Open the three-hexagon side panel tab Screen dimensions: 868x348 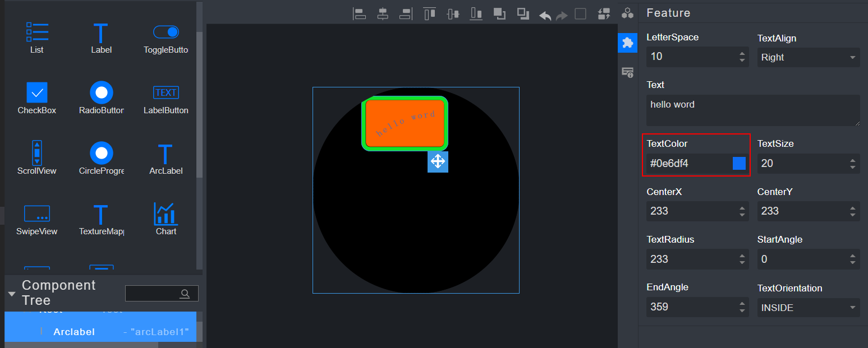(x=628, y=13)
